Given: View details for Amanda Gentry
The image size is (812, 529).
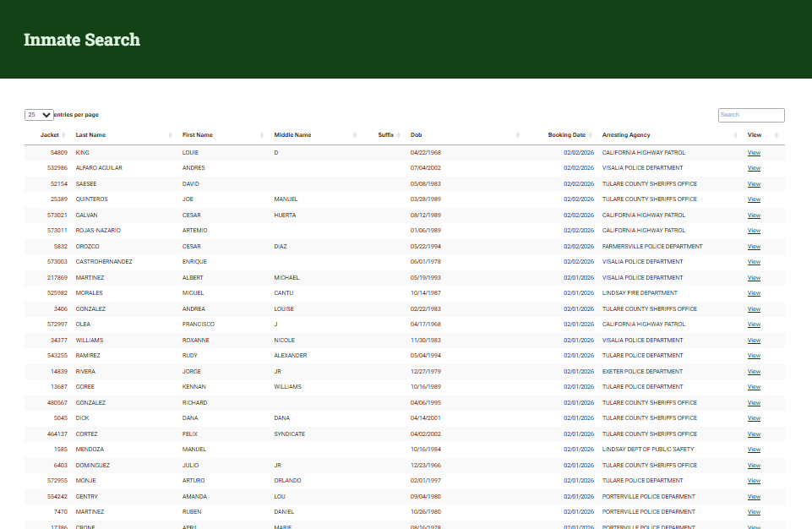Looking at the screenshot, I should [754, 497].
